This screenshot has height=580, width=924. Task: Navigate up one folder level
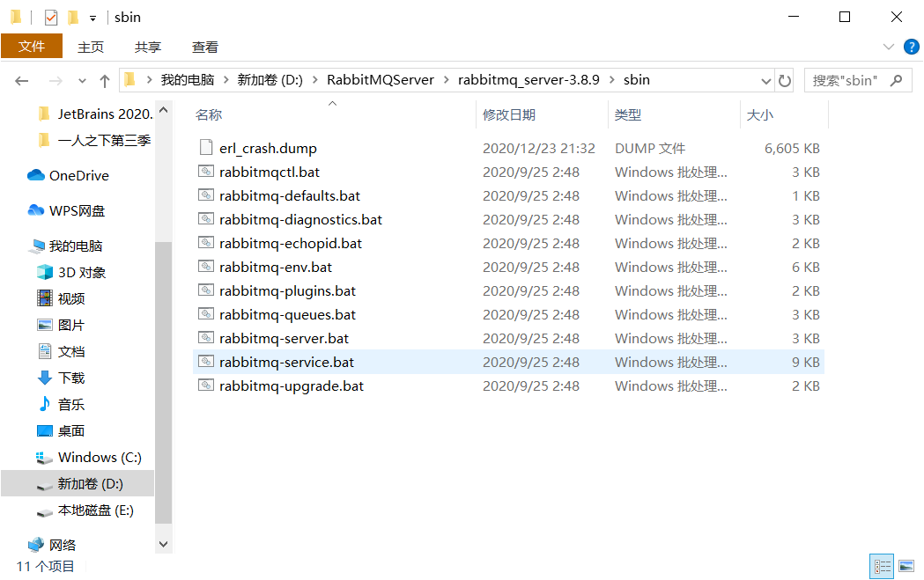point(104,80)
